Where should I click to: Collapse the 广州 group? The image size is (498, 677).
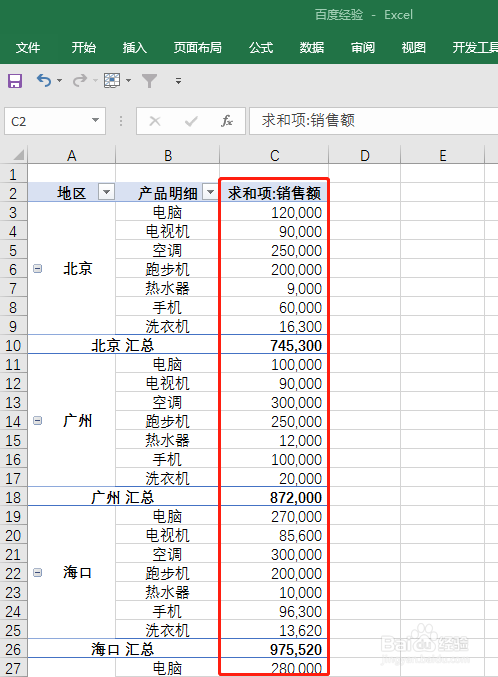click(x=38, y=421)
